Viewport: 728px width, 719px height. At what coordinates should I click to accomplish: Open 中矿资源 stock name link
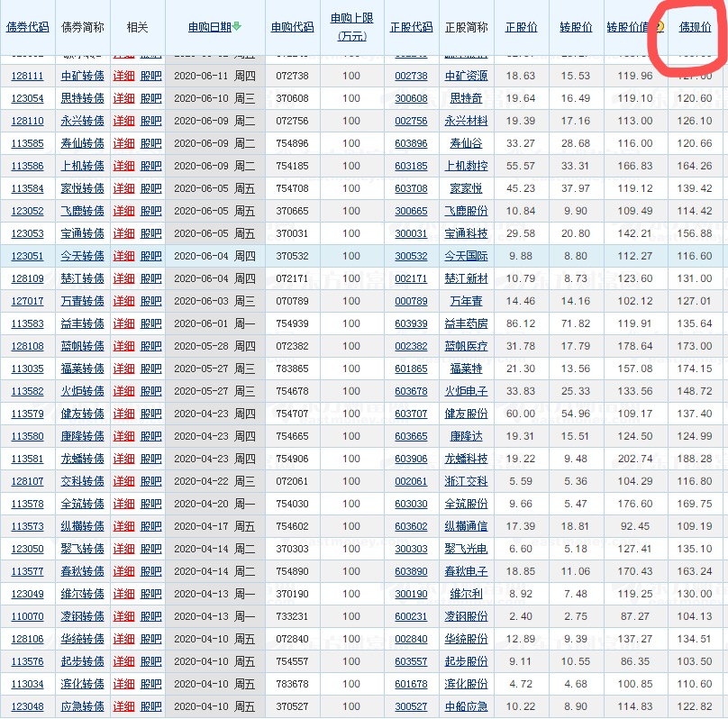[466, 76]
